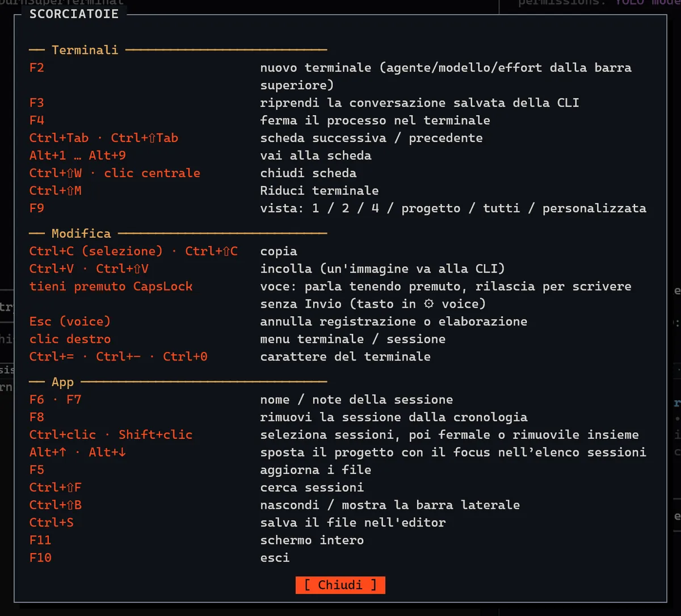Click the "Ctrl+S" shortcut text

(x=52, y=523)
